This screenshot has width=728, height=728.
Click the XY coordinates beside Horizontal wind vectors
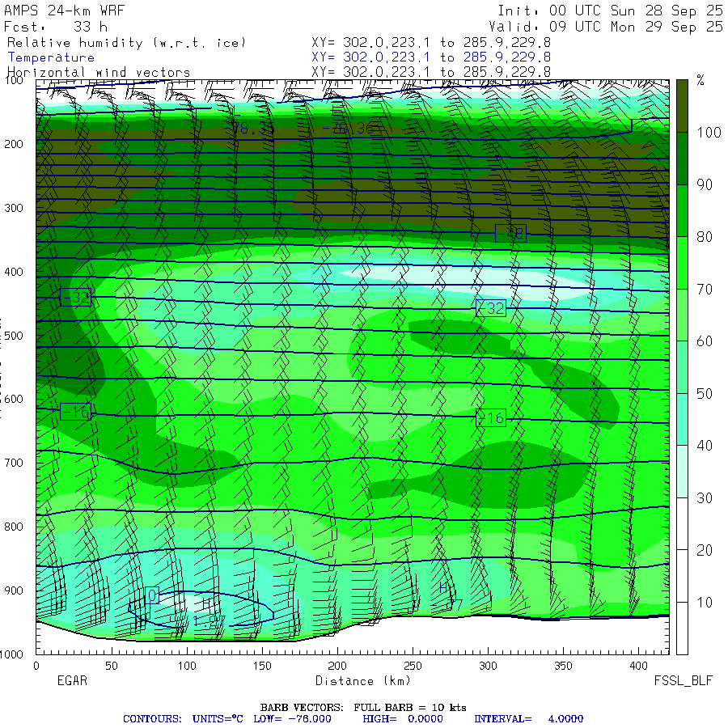(431, 72)
